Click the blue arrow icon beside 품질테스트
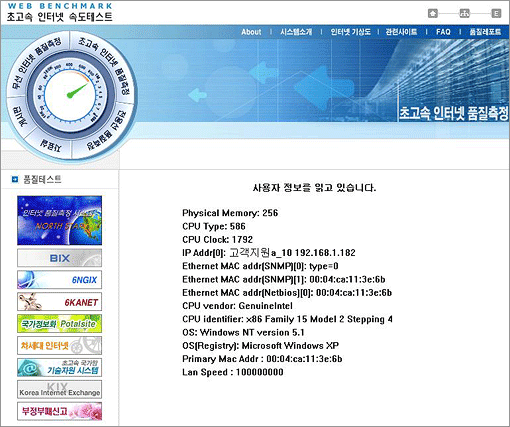This screenshot has width=510, height=427. click(x=15, y=180)
